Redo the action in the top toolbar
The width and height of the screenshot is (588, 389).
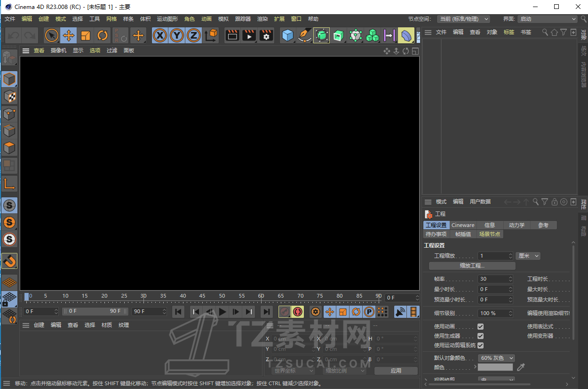[30, 35]
